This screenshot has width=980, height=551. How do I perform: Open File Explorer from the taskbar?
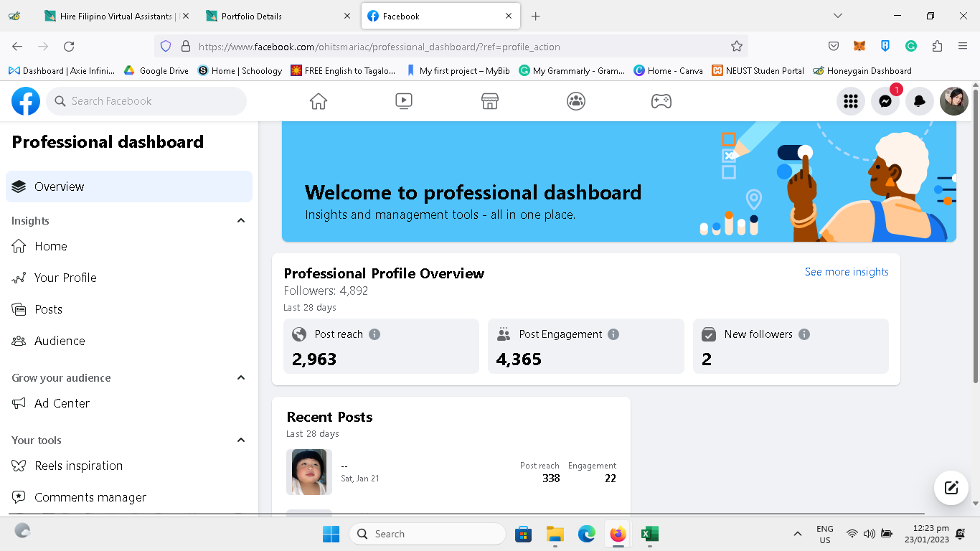(x=555, y=534)
